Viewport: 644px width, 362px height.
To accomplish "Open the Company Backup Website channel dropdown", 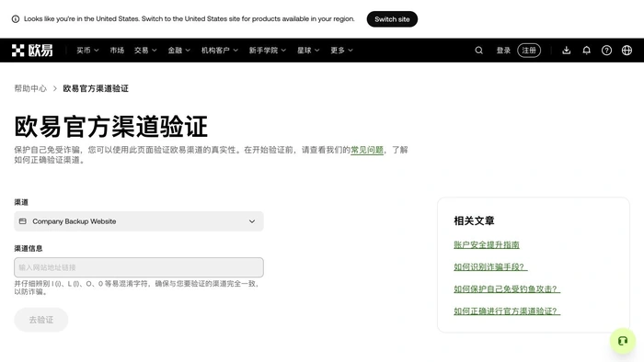I will point(139,221).
